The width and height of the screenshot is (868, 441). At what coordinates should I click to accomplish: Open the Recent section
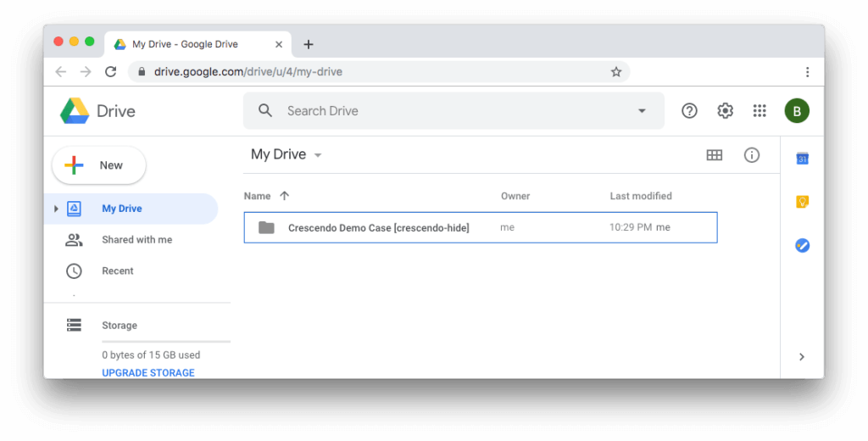pos(117,271)
